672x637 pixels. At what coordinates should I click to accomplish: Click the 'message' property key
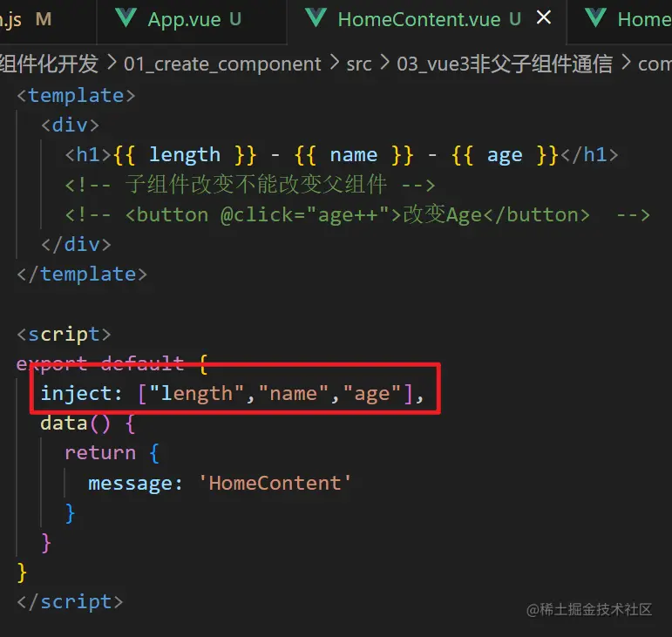click(x=130, y=485)
